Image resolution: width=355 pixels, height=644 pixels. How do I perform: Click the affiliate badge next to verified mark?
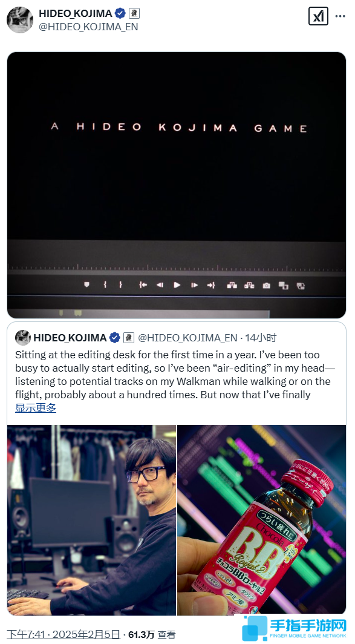[x=134, y=13]
